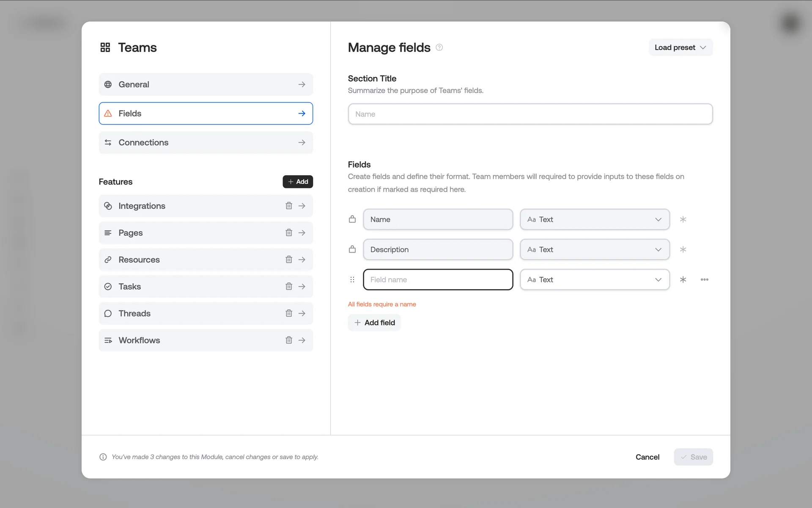Focus the Section Title name input
Screen dimensions: 812x508
pos(530,114)
